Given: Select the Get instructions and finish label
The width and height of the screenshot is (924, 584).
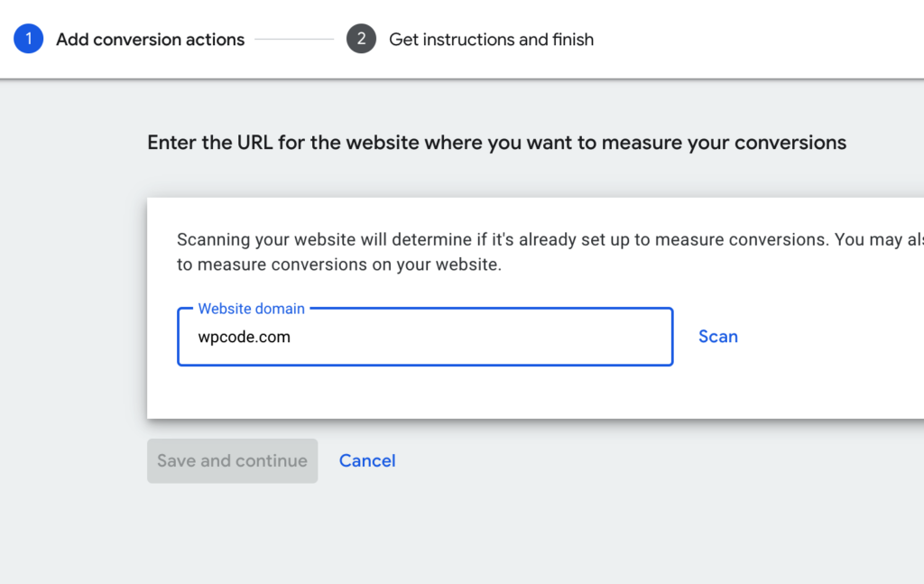Looking at the screenshot, I should pos(492,39).
